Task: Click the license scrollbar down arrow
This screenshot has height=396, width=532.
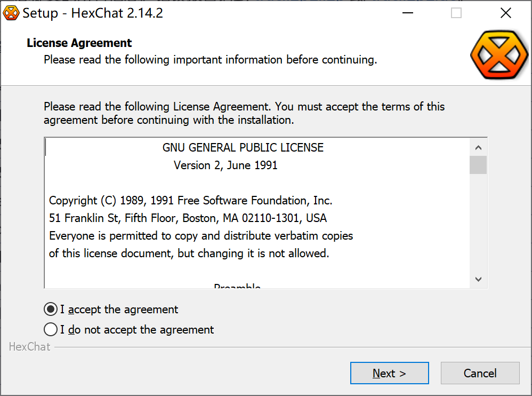Action: 478,279
